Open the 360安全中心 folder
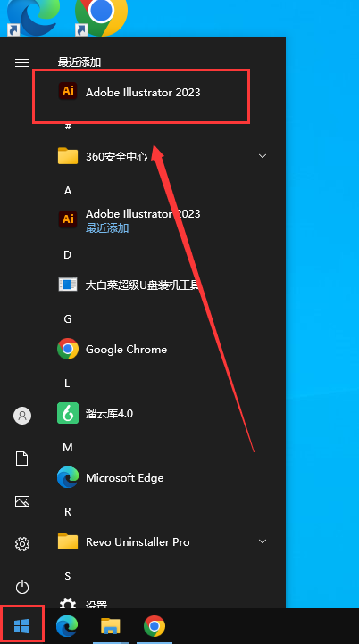The height and width of the screenshot is (644, 359). (163, 156)
